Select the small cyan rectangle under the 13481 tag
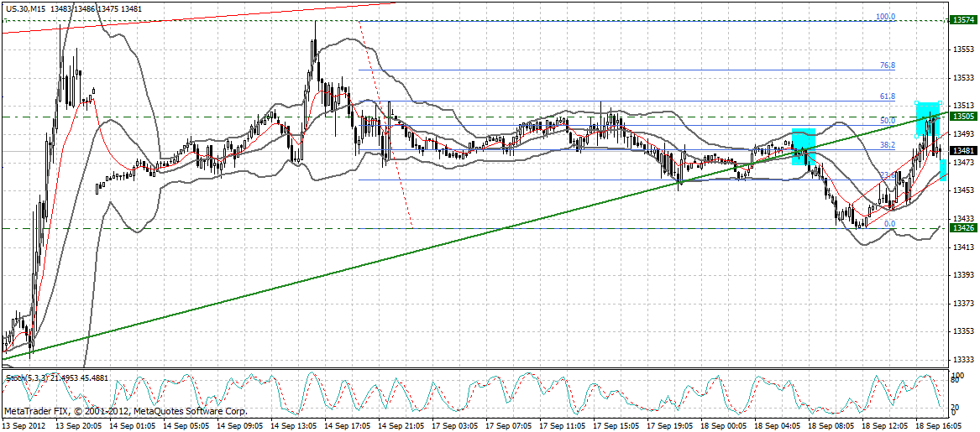Screen dimensions: 980x432 coord(943,170)
